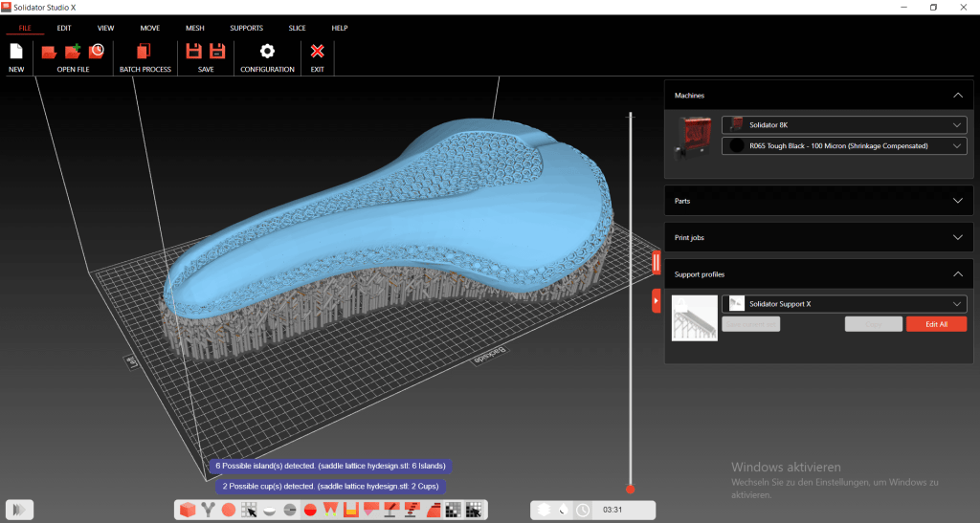Select the red cube tool in bottom toolbar
Screen dimensions: 980x523
[188, 510]
